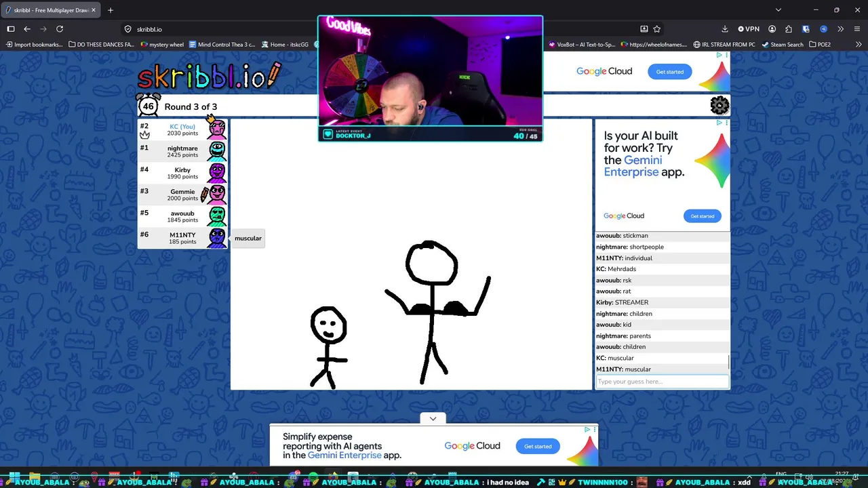Toggle the browser sidebar panel
868x488 pixels.
[11, 29]
